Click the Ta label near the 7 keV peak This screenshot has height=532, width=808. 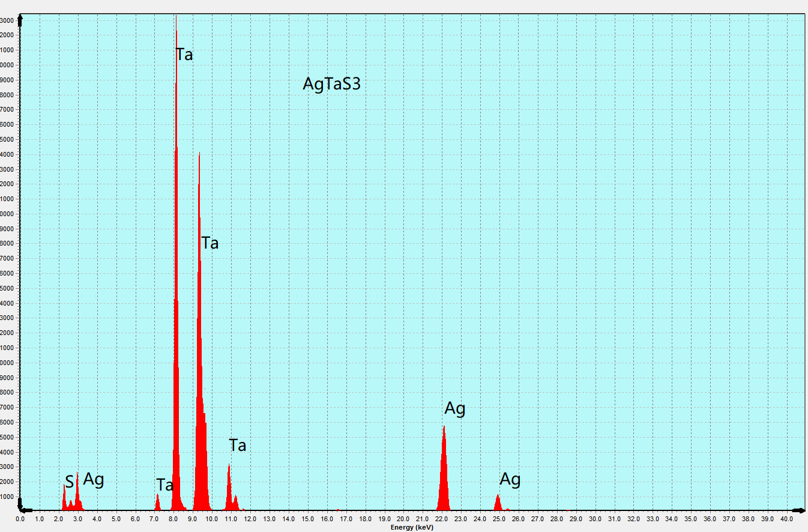(164, 485)
